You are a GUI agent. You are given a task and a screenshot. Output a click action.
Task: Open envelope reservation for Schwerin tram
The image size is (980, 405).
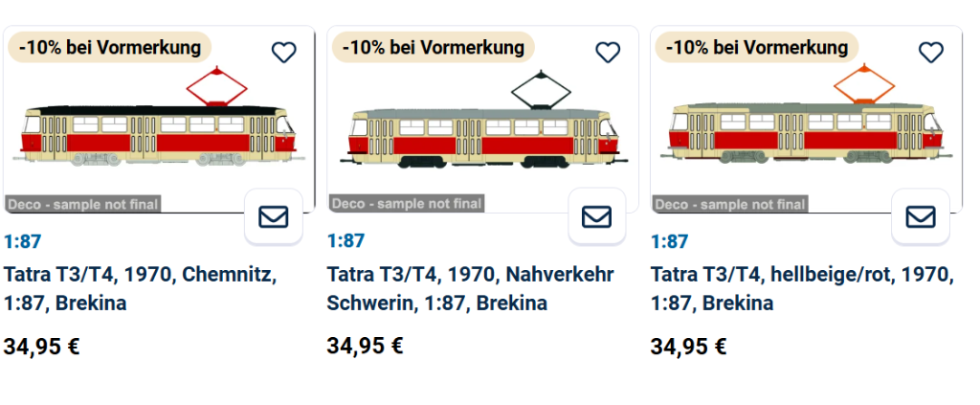596,217
